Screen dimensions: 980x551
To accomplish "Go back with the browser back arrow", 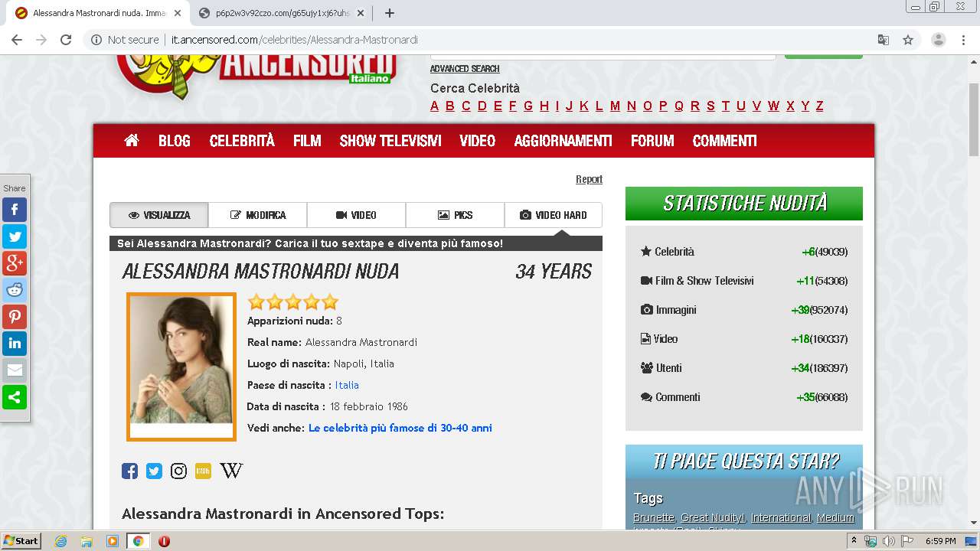I will click(17, 40).
